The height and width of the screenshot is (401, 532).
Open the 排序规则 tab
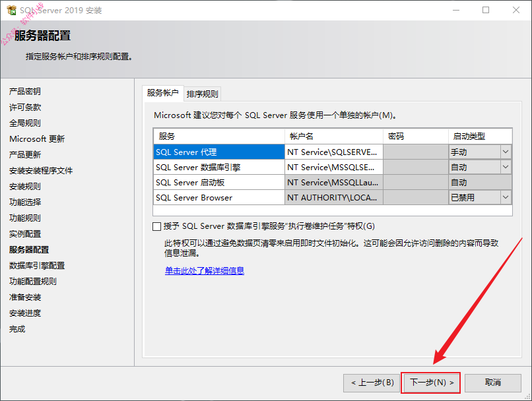pyautogui.click(x=203, y=94)
